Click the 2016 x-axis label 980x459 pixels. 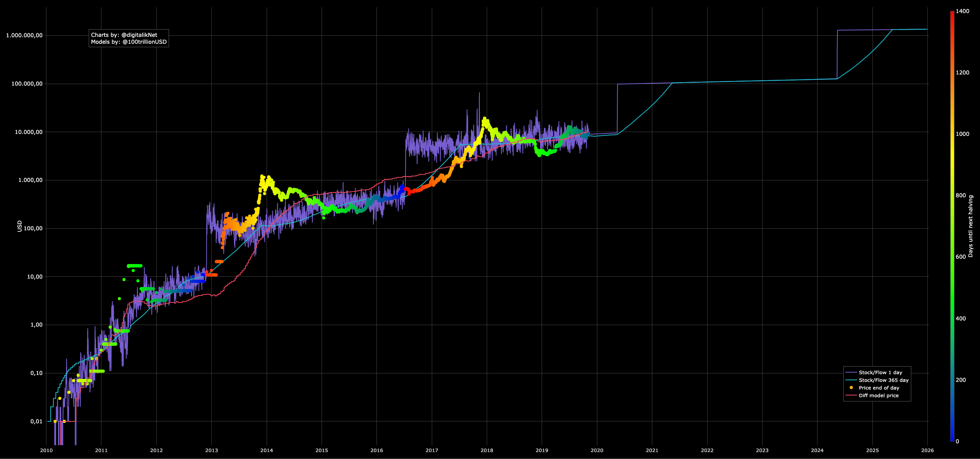coord(376,450)
